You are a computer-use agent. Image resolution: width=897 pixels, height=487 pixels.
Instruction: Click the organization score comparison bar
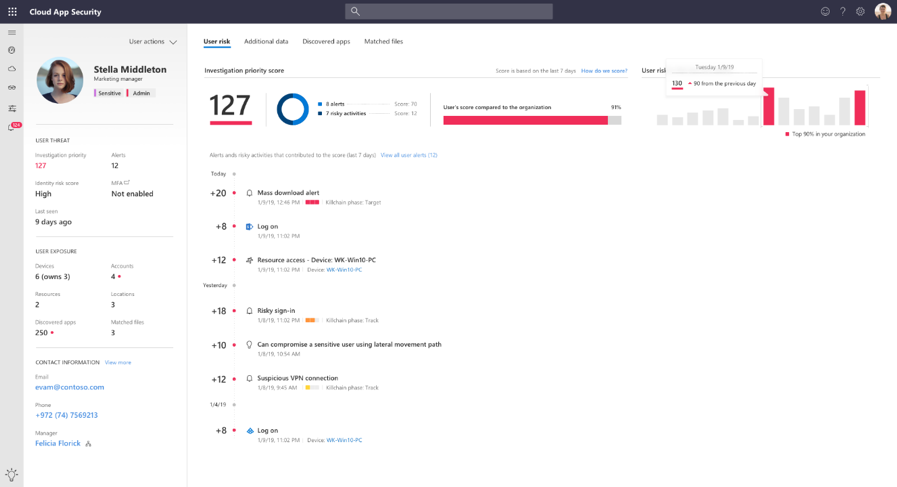tap(532, 120)
